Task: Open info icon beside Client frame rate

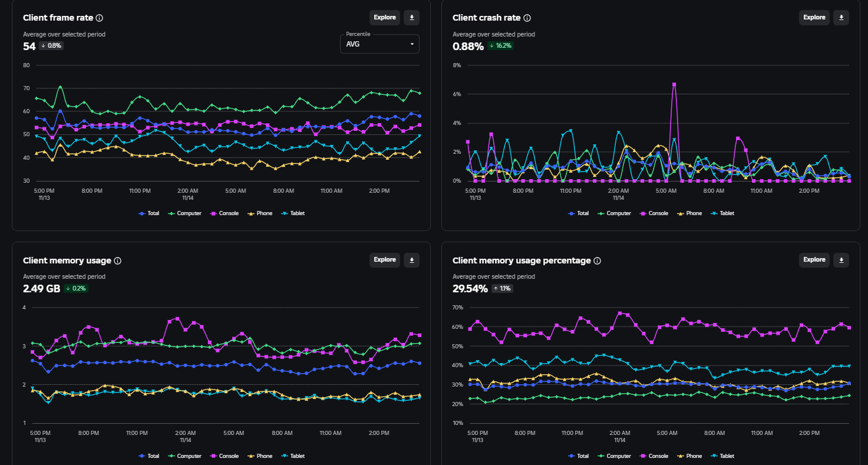Action: [x=100, y=18]
